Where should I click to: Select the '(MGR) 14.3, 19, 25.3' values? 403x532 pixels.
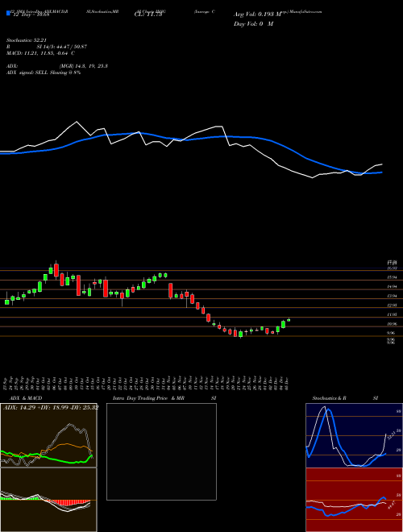(83, 66)
